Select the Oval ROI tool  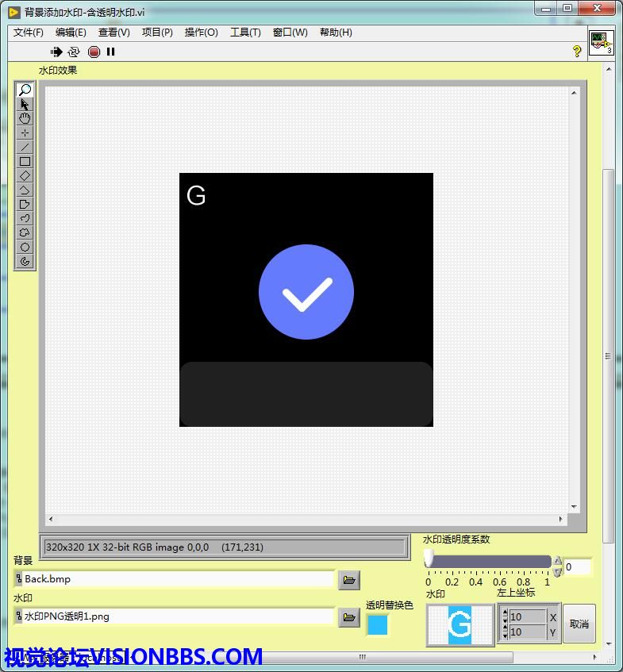coord(25,247)
